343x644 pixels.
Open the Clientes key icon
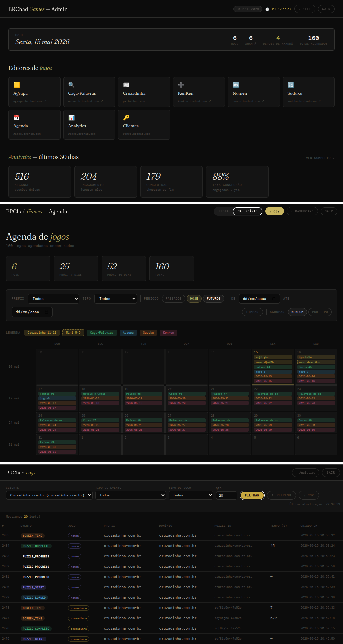126,117
